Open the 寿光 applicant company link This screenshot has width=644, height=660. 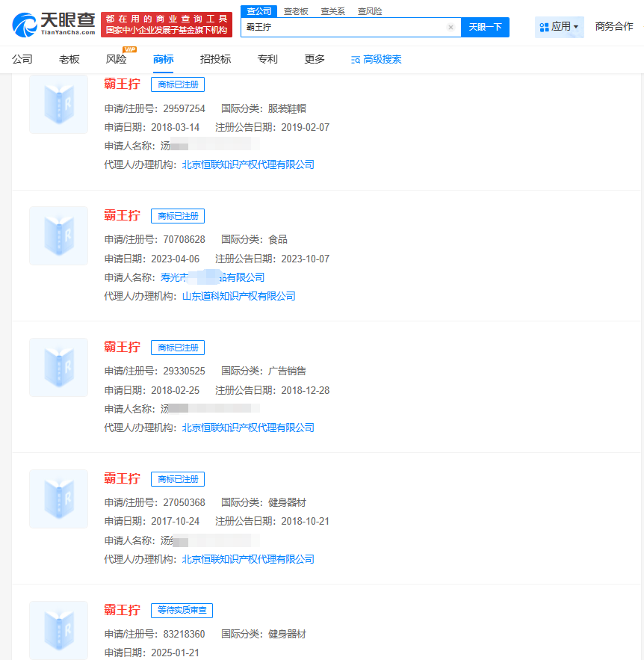(x=212, y=277)
